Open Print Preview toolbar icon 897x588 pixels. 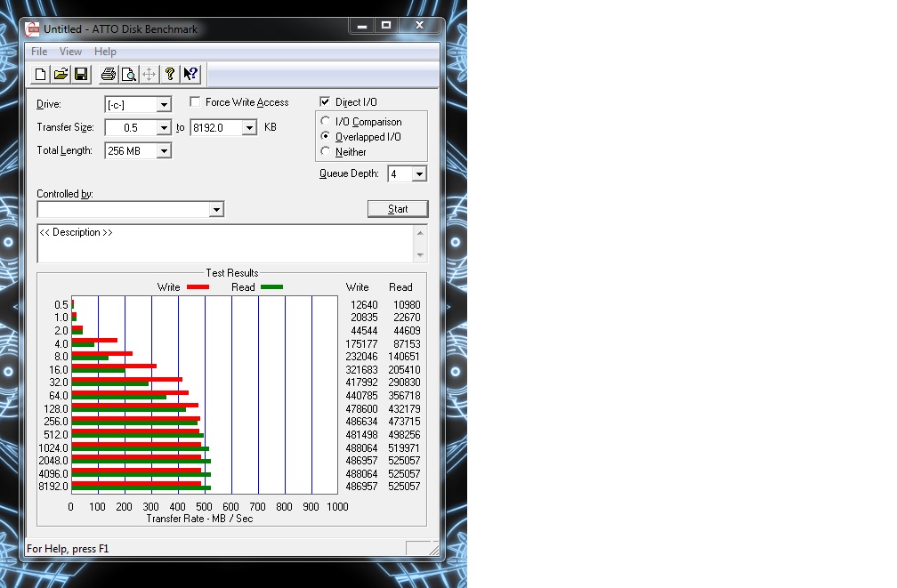tap(129, 75)
